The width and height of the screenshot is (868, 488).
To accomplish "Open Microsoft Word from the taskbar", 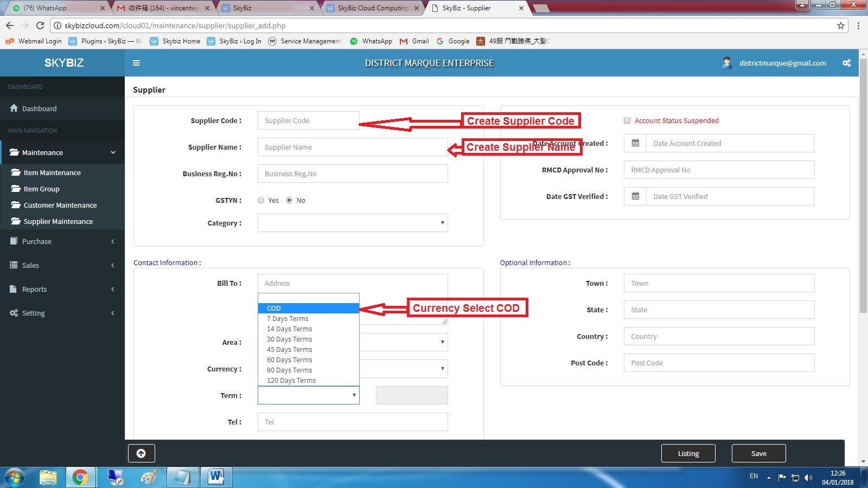I will [216, 477].
